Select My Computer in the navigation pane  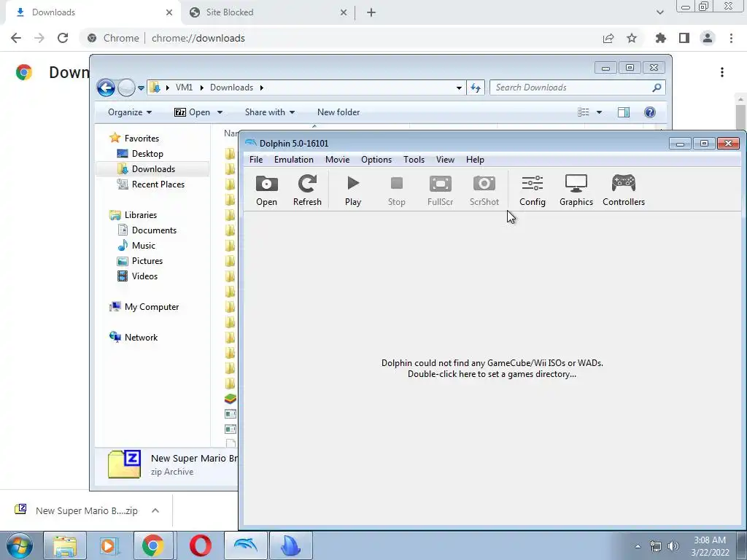(x=152, y=307)
